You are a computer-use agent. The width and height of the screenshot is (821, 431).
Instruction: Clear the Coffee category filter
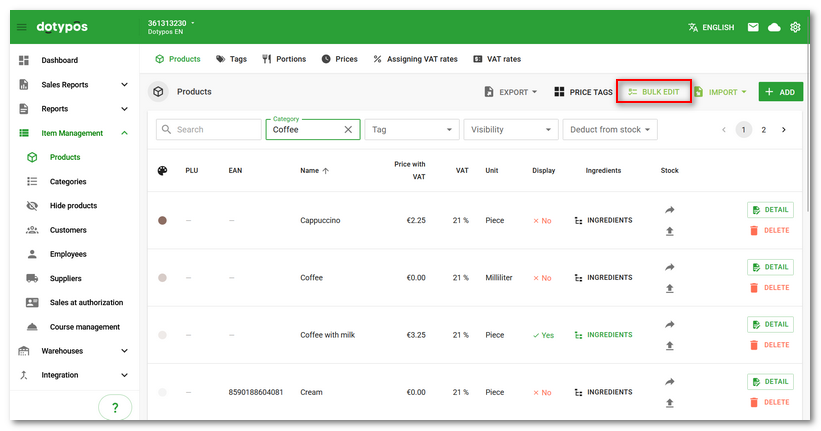pos(348,129)
